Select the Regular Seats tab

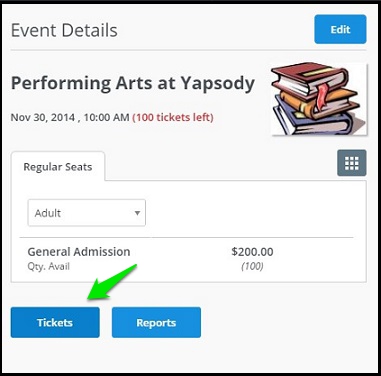click(x=58, y=167)
